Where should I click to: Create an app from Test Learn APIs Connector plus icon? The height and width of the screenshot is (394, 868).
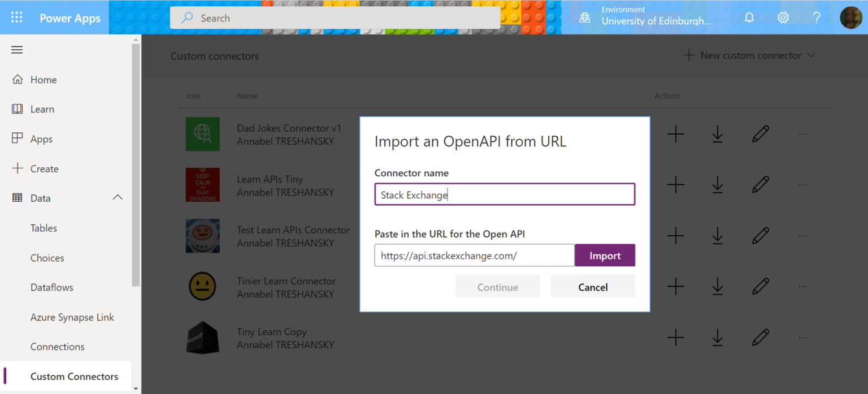click(675, 235)
